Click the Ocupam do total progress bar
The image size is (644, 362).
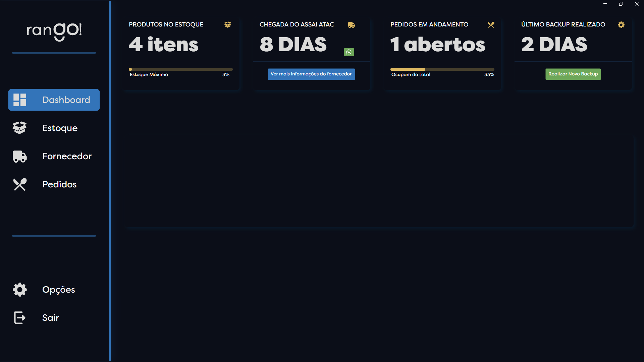442,69
